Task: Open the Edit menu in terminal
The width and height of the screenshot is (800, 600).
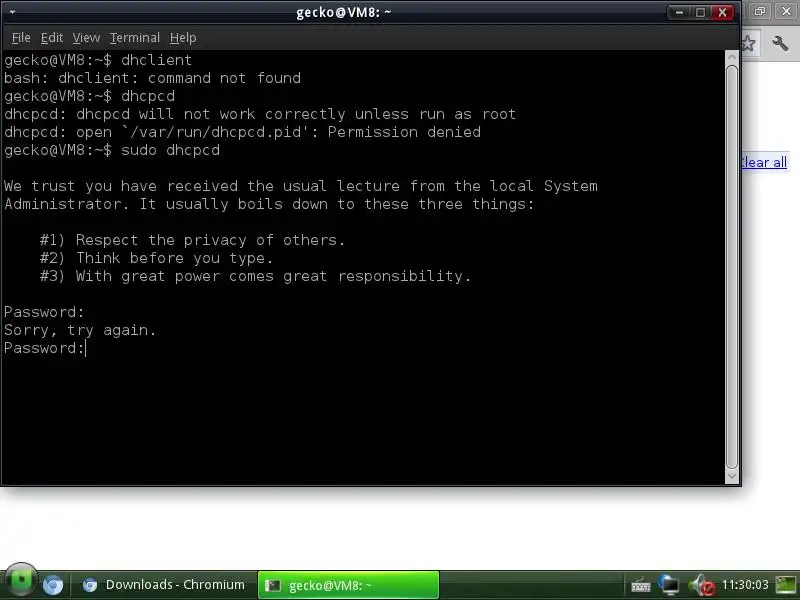Action: pos(52,38)
